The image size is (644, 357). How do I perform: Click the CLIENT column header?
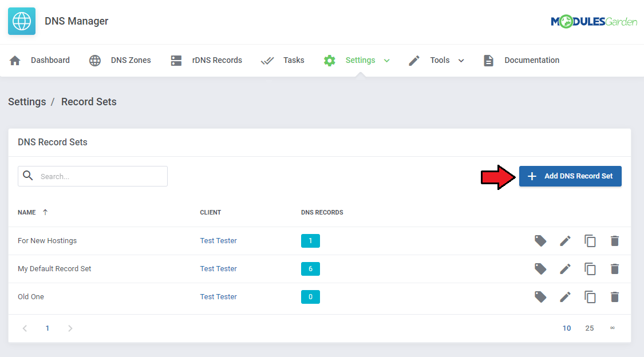click(x=210, y=212)
